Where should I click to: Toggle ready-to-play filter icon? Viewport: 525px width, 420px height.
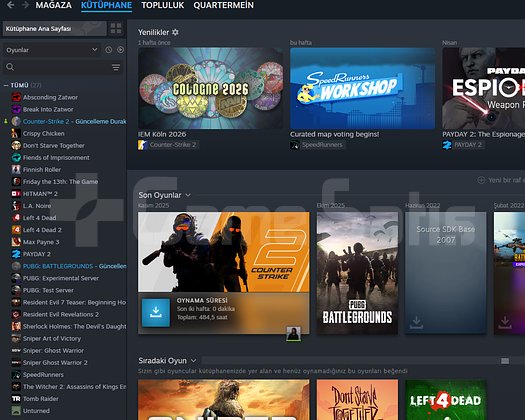[x=121, y=50]
